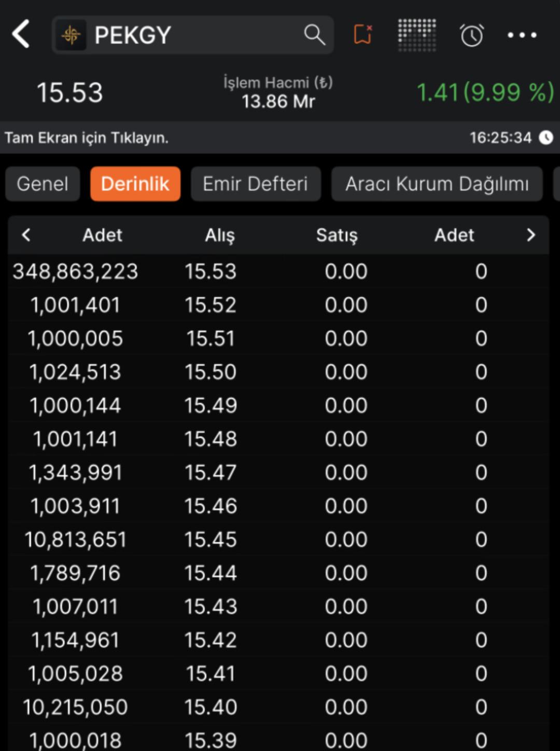Tap the back arrow icon
560x751 pixels.
[21, 35]
